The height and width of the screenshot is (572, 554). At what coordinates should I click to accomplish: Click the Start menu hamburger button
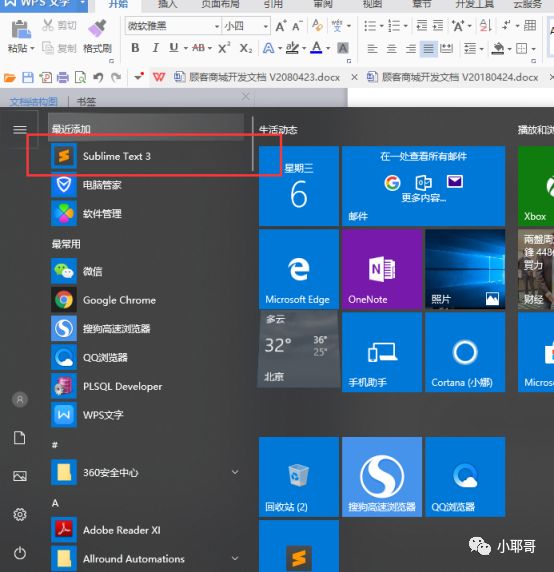pos(20,129)
